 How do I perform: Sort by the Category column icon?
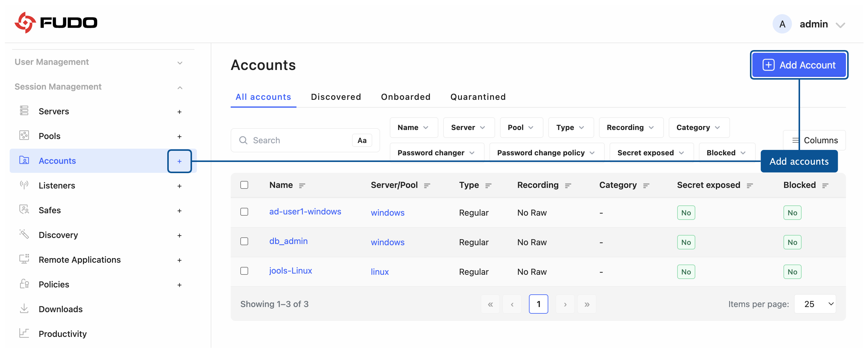[646, 185]
